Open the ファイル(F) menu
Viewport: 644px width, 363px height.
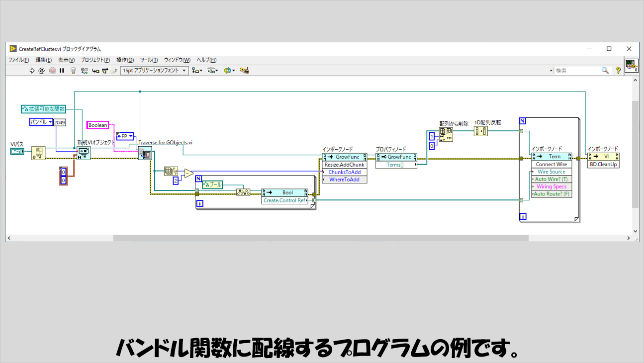coord(18,60)
